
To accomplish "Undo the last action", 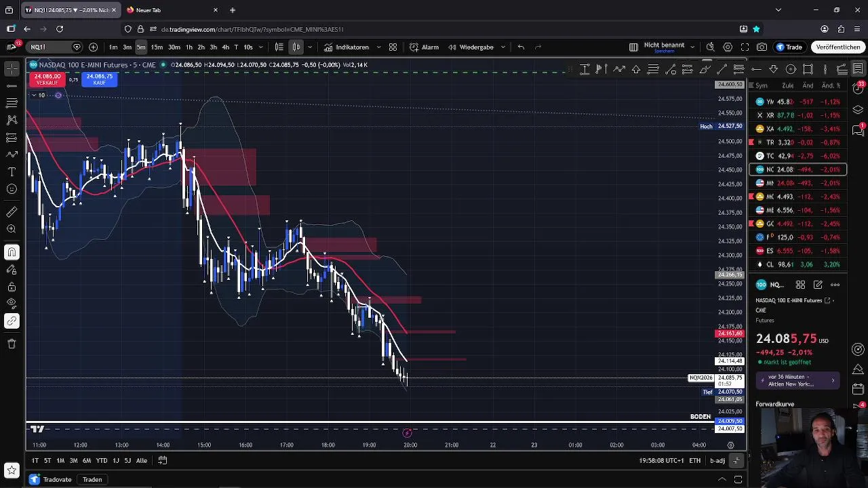I will click(521, 47).
